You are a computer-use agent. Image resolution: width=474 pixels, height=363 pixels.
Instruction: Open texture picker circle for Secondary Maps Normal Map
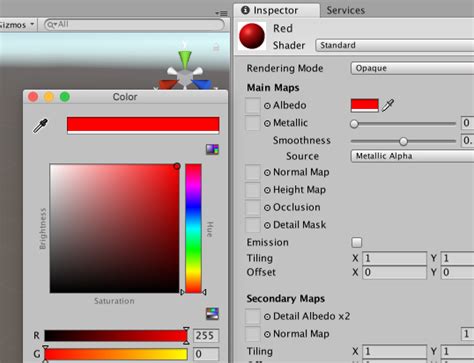click(x=267, y=334)
